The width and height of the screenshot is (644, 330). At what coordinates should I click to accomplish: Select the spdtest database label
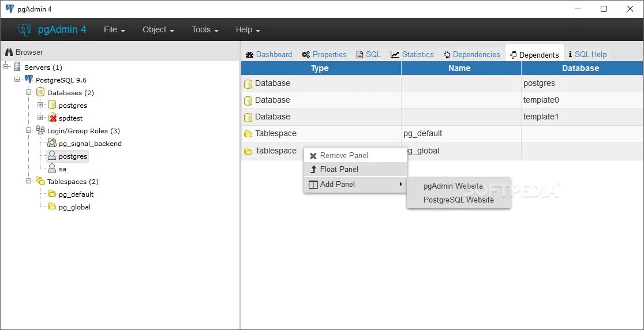pyautogui.click(x=70, y=118)
